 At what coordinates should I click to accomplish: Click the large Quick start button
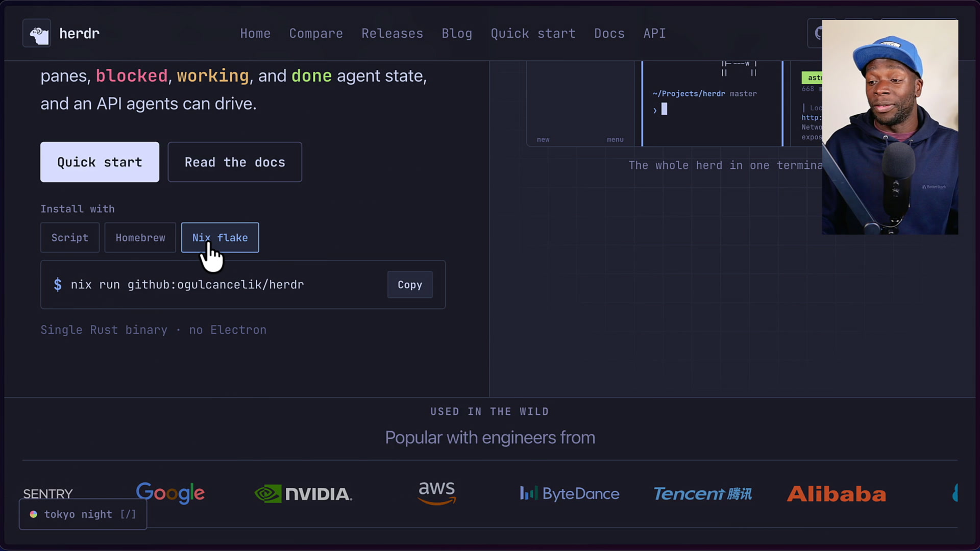pyautogui.click(x=100, y=162)
